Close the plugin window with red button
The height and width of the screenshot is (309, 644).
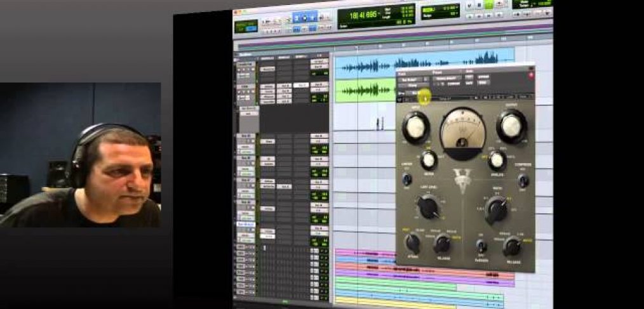coord(531,76)
